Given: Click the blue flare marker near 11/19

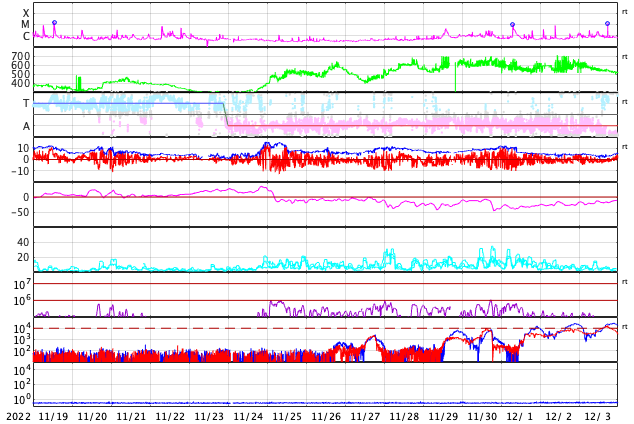Looking at the screenshot, I should (x=54, y=23).
